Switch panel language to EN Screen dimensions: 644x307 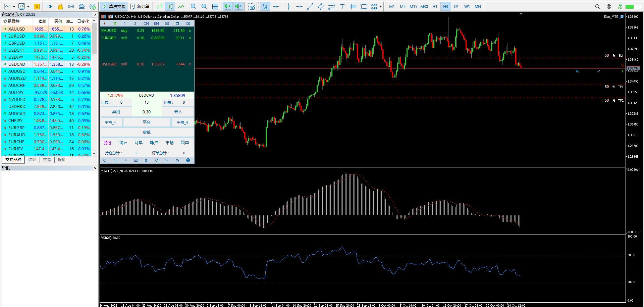click(157, 23)
